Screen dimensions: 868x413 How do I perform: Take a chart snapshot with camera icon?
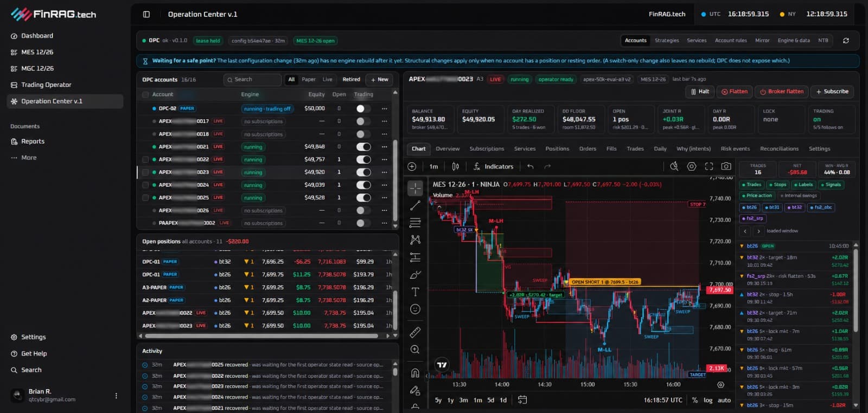coord(726,166)
